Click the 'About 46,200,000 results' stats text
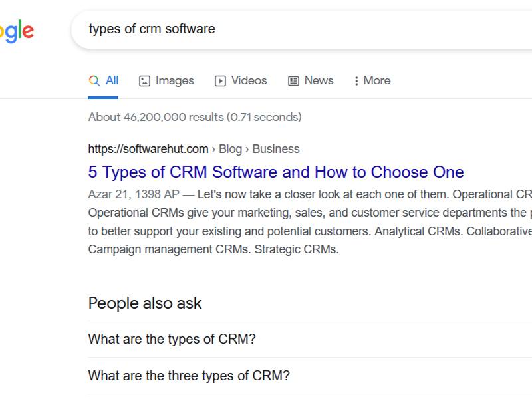Viewport: 532px width, 399px height. pyautogui.click(x=194, y=117)
